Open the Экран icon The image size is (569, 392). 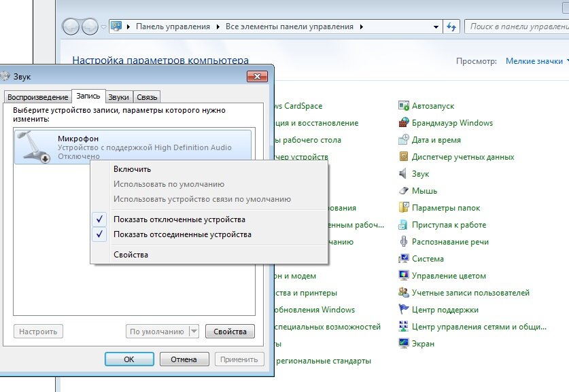404,344
